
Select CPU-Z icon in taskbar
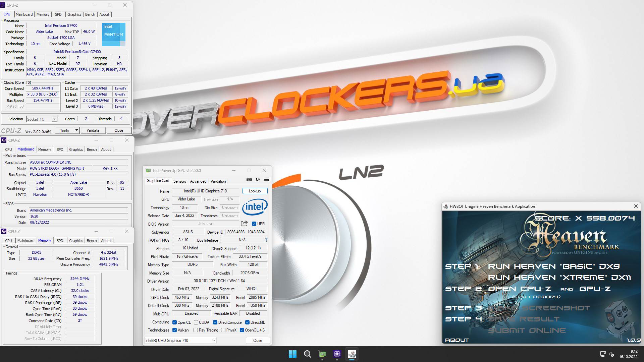click(337, 354)
